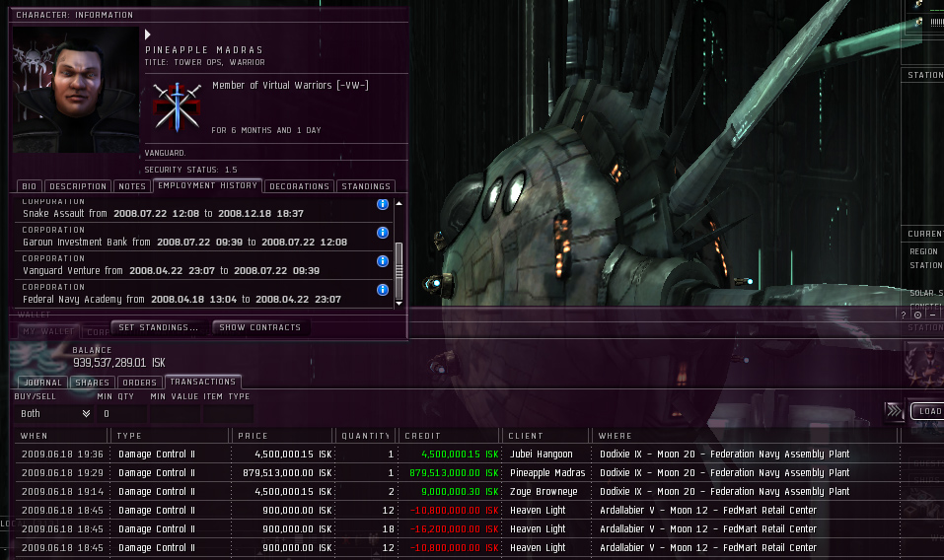
Task: Open the Buy/Sell Both dropdown
Action: pyautogui.click(x=55, y=413)
